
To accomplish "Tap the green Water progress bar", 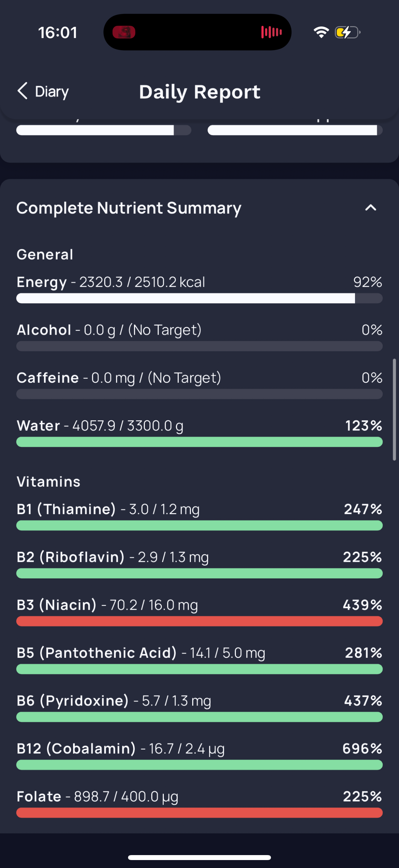I will [199, 442].
